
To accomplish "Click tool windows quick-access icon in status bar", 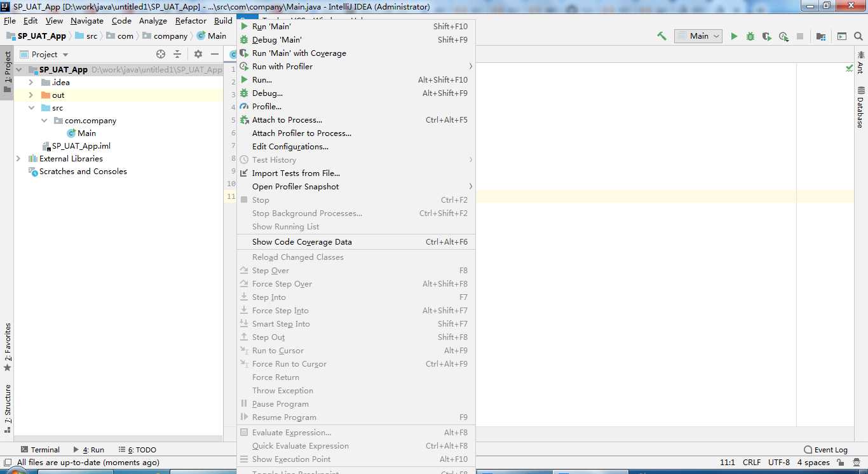I will click(7, 463).
